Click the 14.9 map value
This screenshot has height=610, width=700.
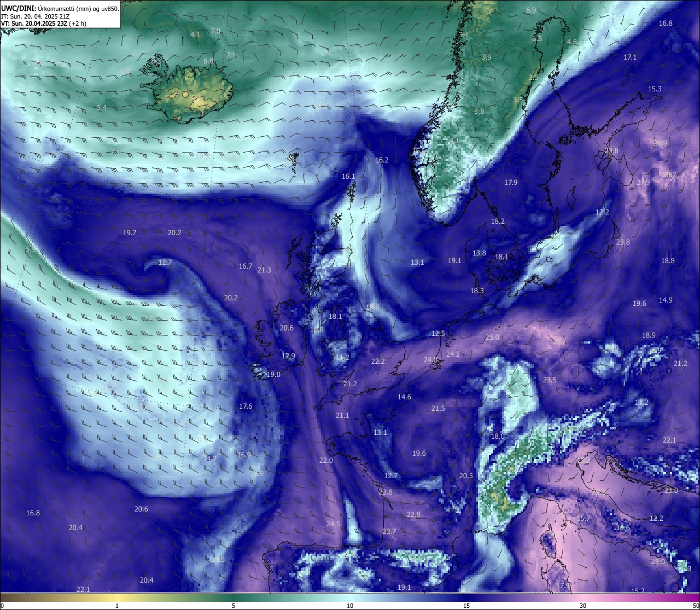point(666,300)
